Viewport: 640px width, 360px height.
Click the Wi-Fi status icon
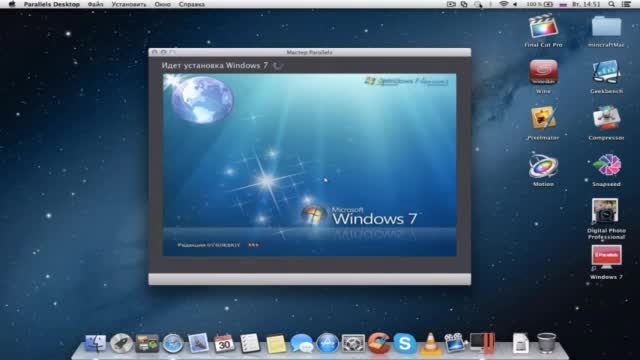(x=504, y=4)
